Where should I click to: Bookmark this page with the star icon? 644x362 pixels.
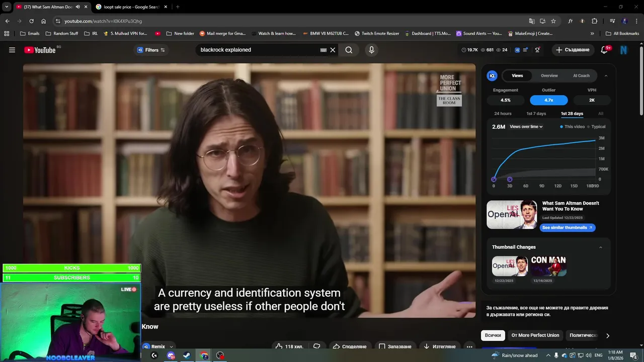coord(553,21)
